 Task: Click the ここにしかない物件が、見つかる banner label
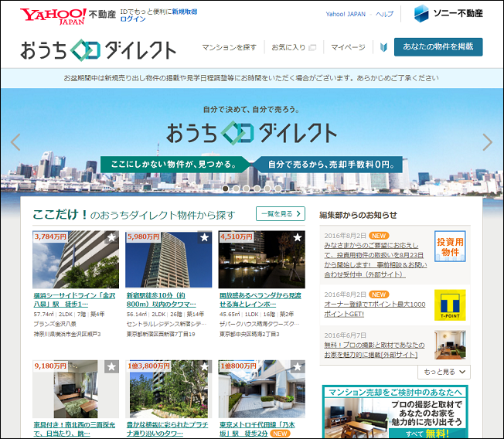pos(175,165)
